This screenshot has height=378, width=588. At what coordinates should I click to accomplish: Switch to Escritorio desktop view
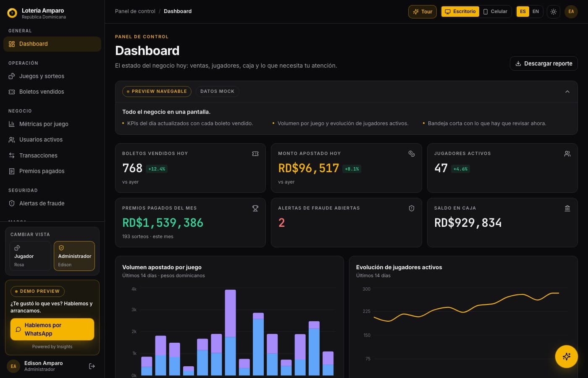(460, 12)
